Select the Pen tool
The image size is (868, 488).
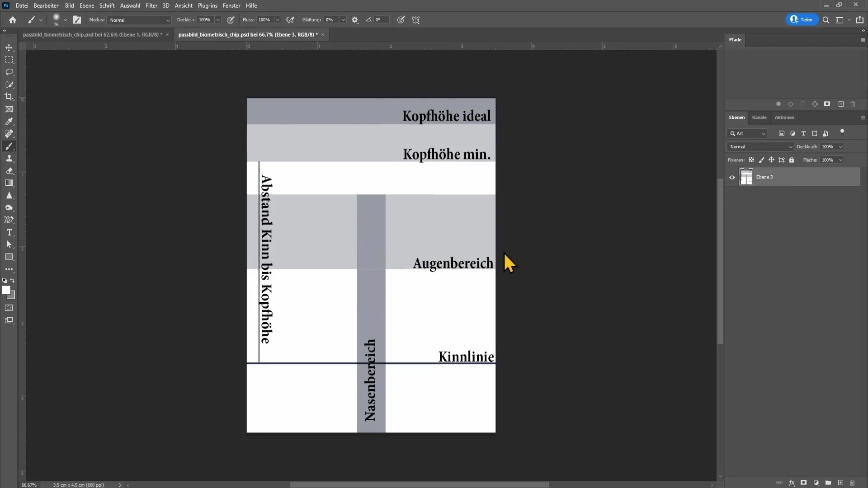(9, 220)
